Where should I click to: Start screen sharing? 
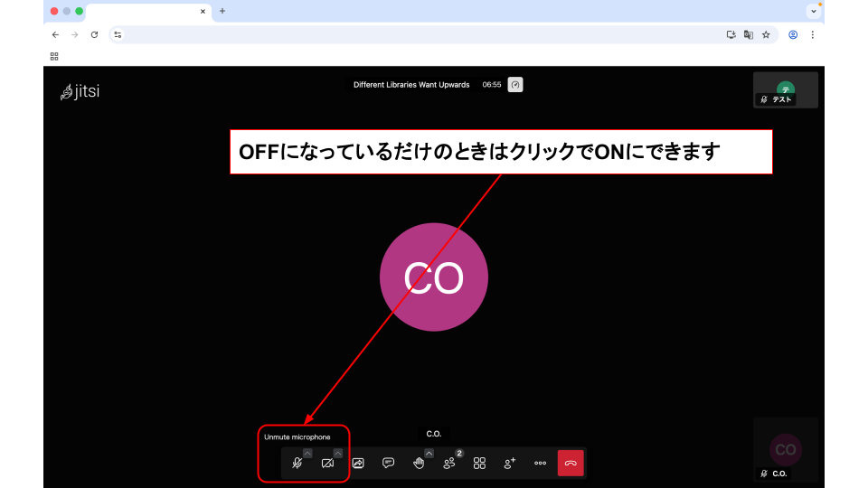point(358,463)
